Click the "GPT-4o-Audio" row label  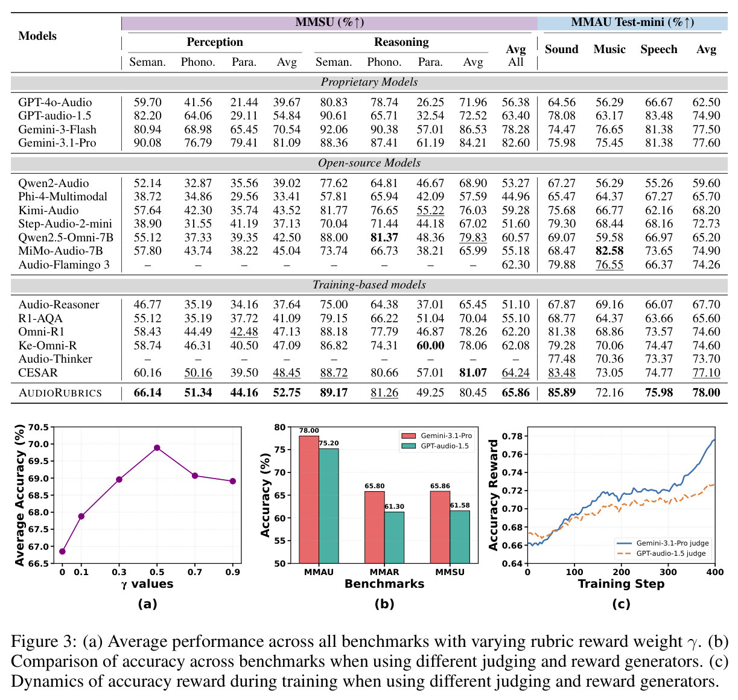click(55, 103)
